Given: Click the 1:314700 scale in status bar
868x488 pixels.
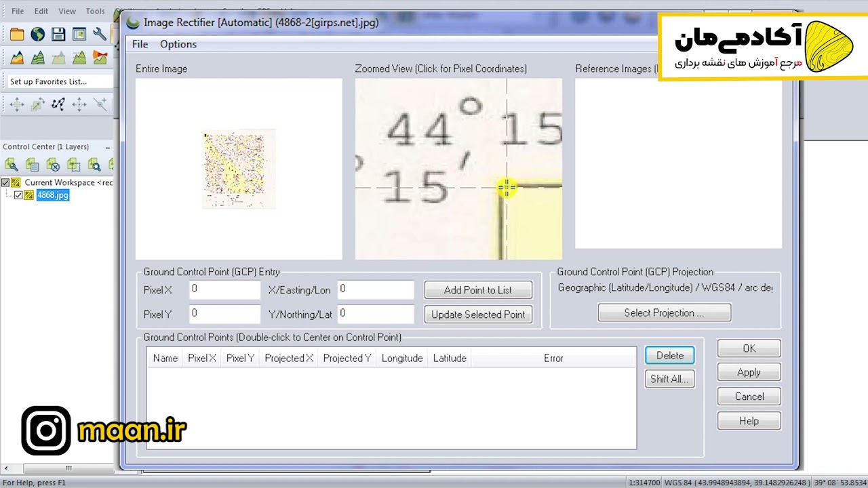Looking at the screenshot, I should click(x=644, y=483).
